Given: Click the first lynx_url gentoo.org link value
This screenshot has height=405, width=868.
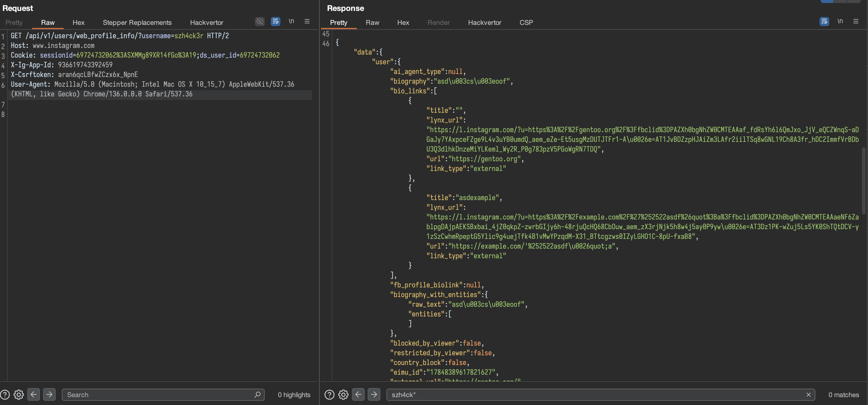Looking at the screenshot, I should [x=642, y=140].
